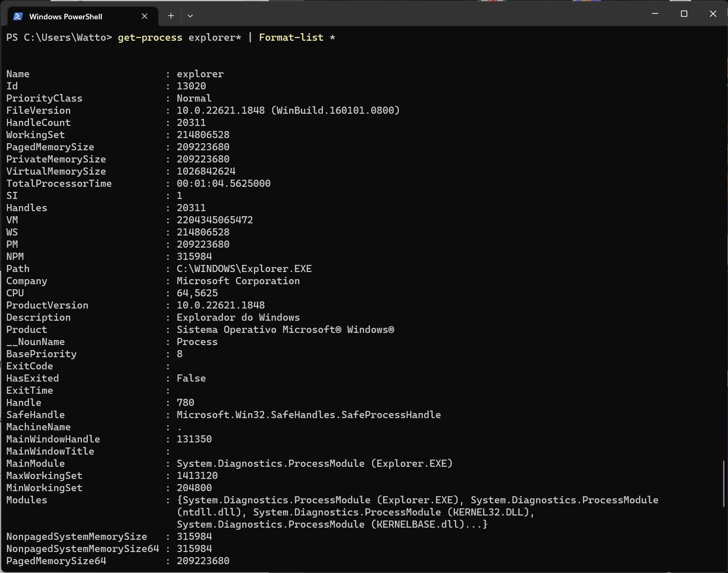The height and width of the screenshot is (573, 728).
Task: Close the terminal window
Action: (713, 14)
